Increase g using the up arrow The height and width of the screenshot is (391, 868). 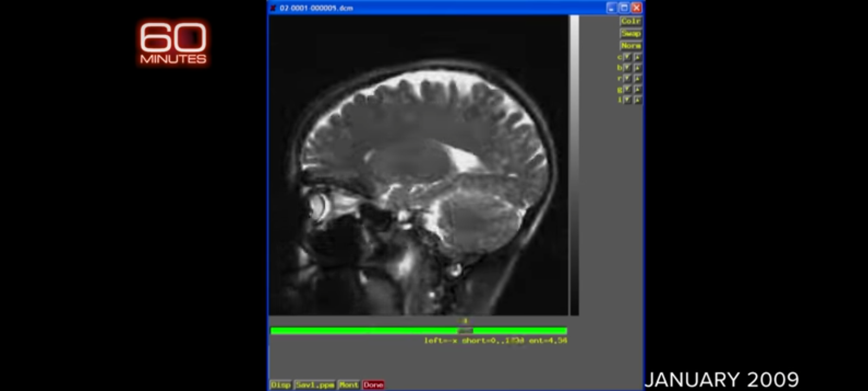[637, 89]
